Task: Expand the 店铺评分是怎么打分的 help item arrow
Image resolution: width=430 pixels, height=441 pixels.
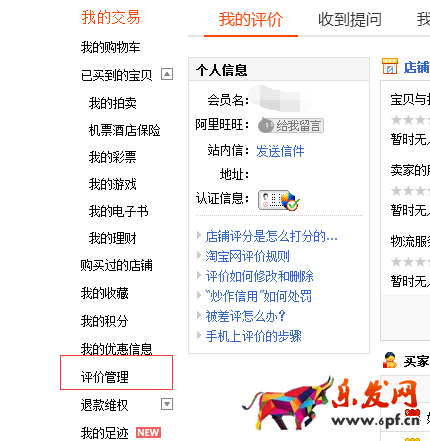Action: coord(199,236)
